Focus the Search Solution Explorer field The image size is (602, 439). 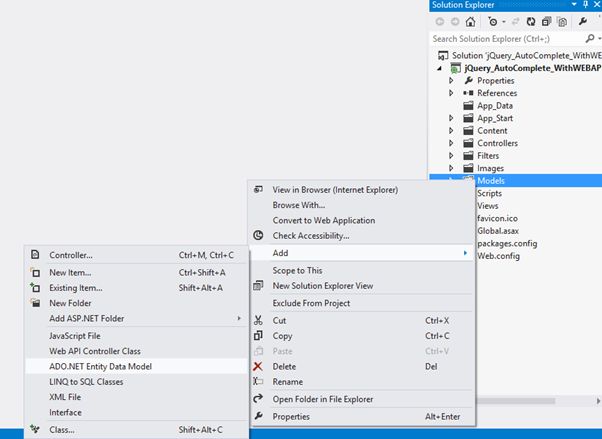(x=507, y=39)
